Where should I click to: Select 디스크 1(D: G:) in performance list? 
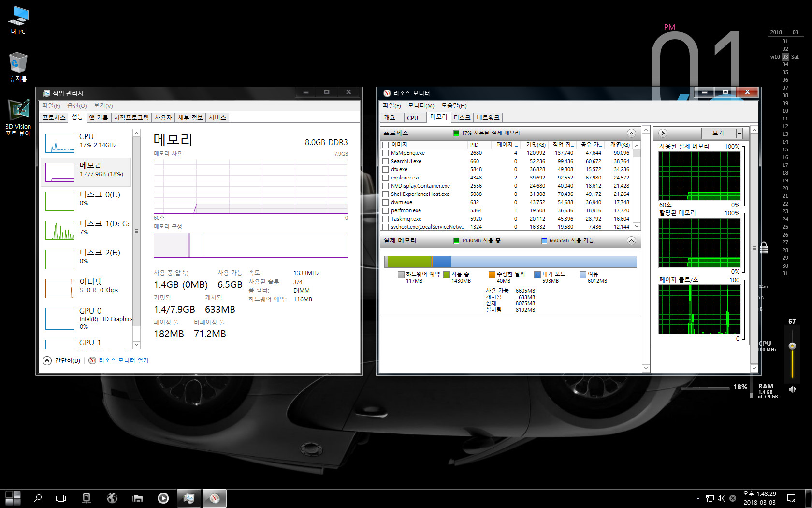click(x=86, y=230)
